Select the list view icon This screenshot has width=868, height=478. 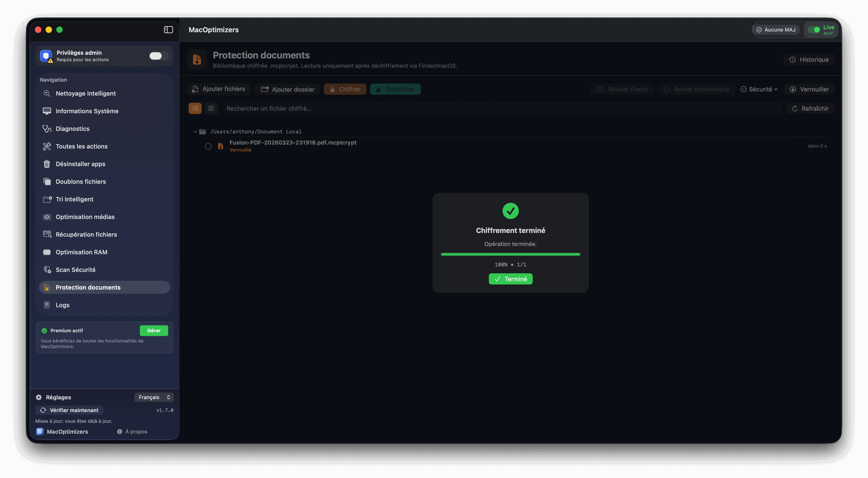tap(195, 108)
